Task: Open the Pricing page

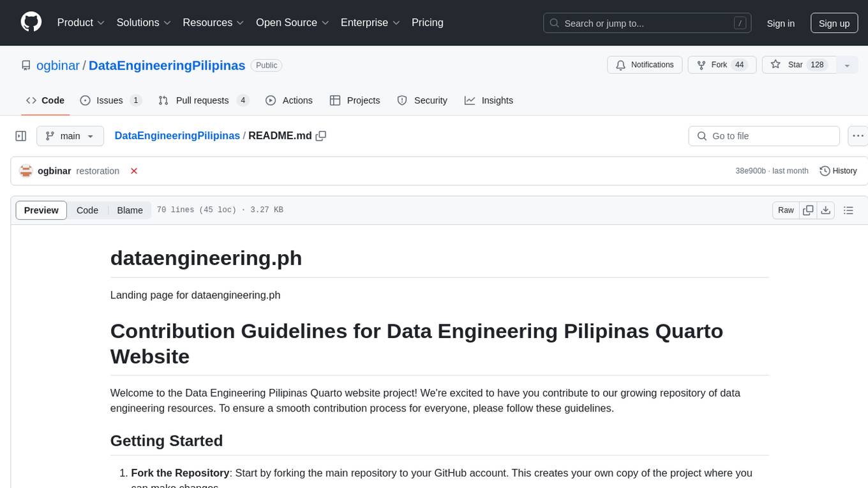Action: pos(428,22)
